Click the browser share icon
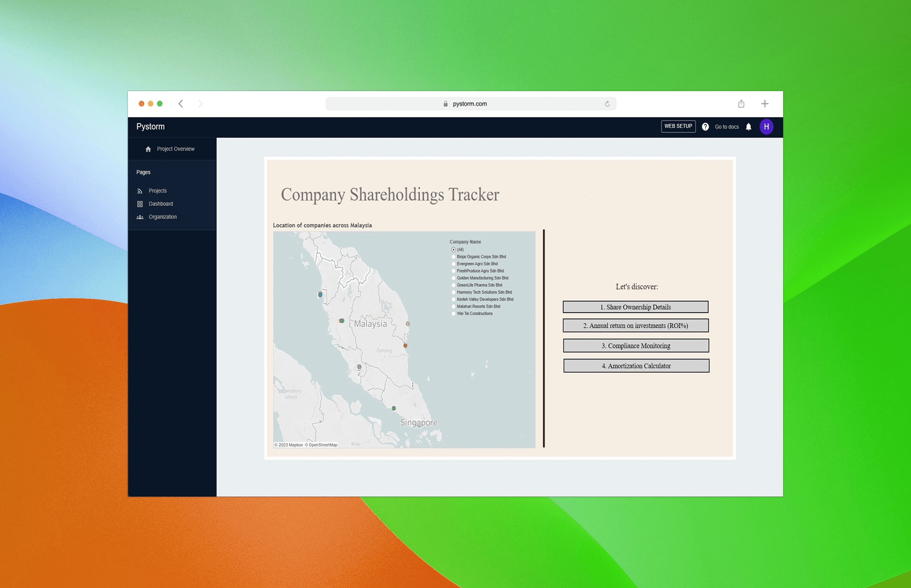This screenshot has height=588, width=911. (741, 104)
